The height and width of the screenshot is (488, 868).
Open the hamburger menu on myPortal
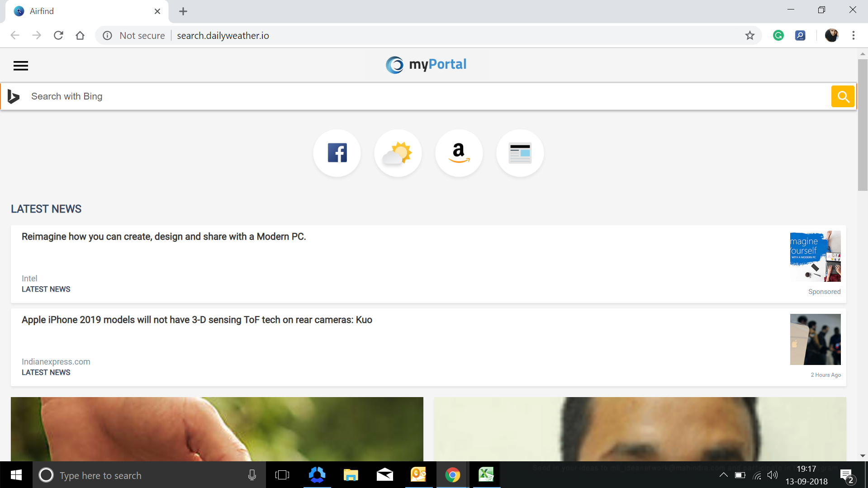coord(20,66)
